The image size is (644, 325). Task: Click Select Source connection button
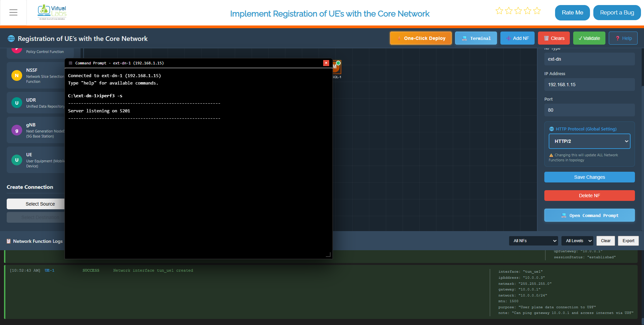pyautogui.click(x=40, y=204)
